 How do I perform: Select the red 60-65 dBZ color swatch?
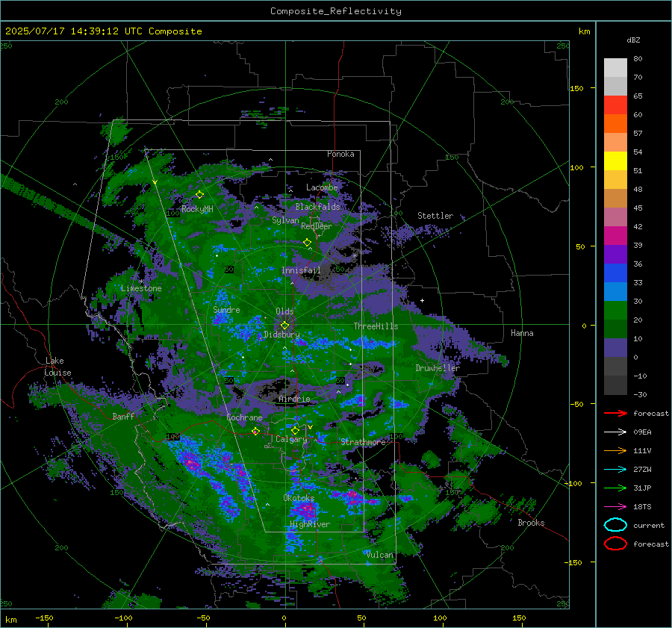point(615,105)
